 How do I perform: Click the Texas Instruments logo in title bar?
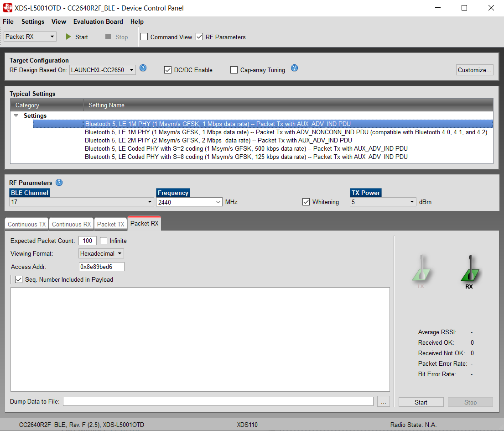[7, 8]
